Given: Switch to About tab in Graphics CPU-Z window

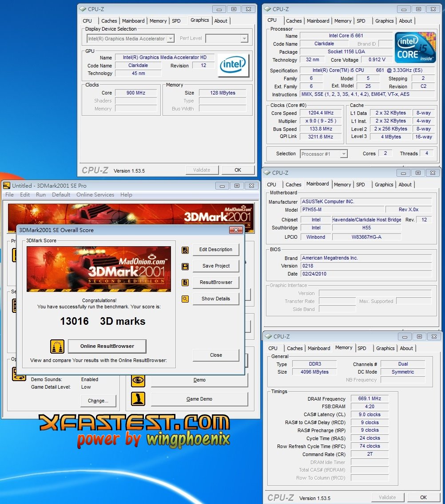Looking at the screenshot, I should [221, 21].
